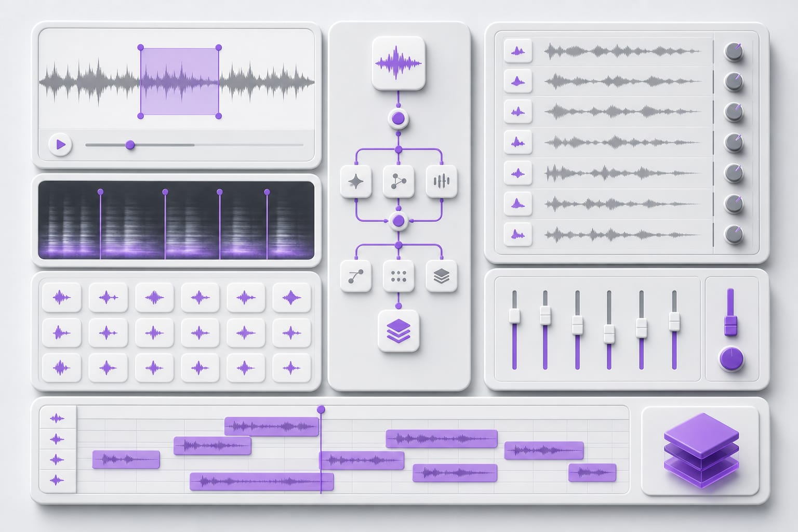Open the purple waveform source node at chain top

tap(398, 63)
